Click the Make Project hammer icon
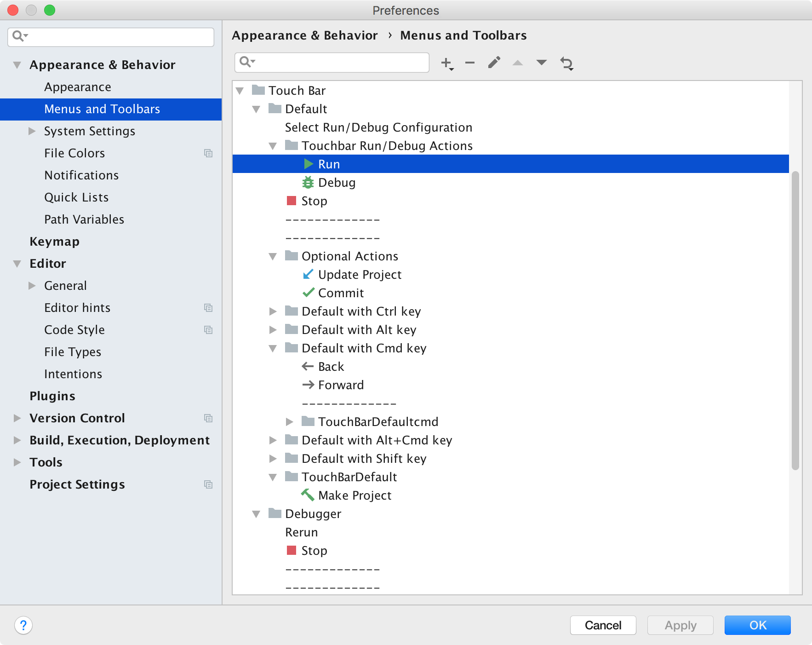Viewport: 812px width, 645px height. pyautogui.click(x=308, y=495)
